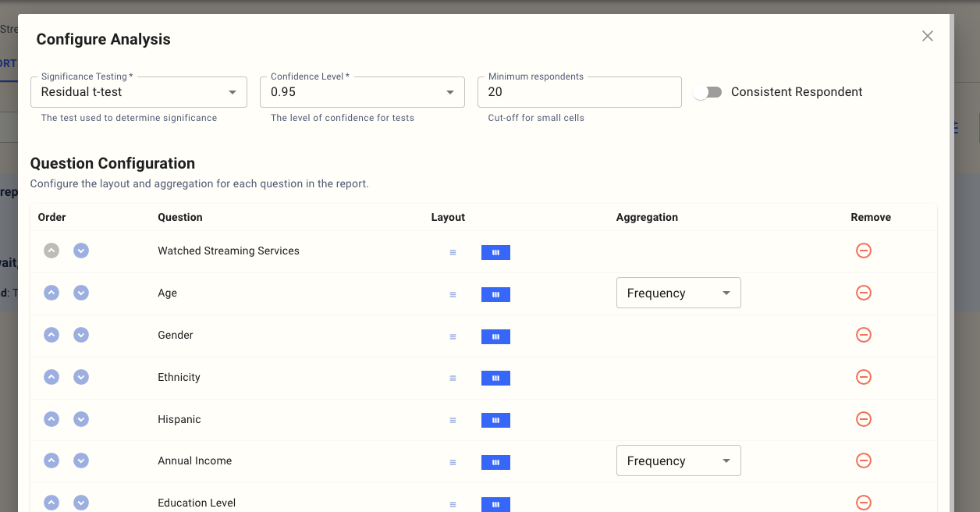Open the Confidence Level dropdown
Viewport: 980px width, 512px height.
(x=362, y=92)
